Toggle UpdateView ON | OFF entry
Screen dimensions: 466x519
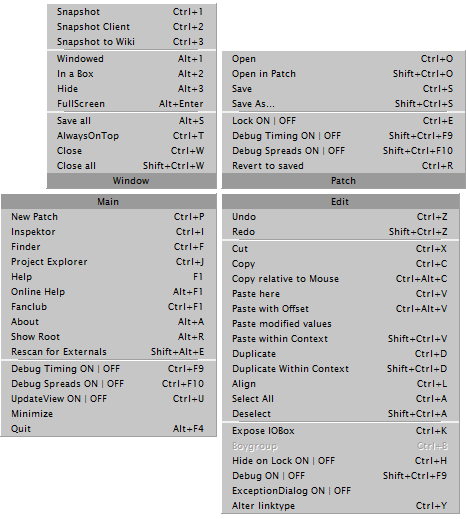109,399
